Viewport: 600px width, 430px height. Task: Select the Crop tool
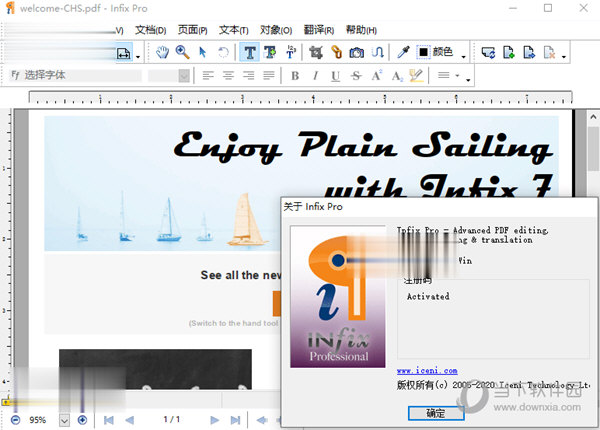[316, 52]
